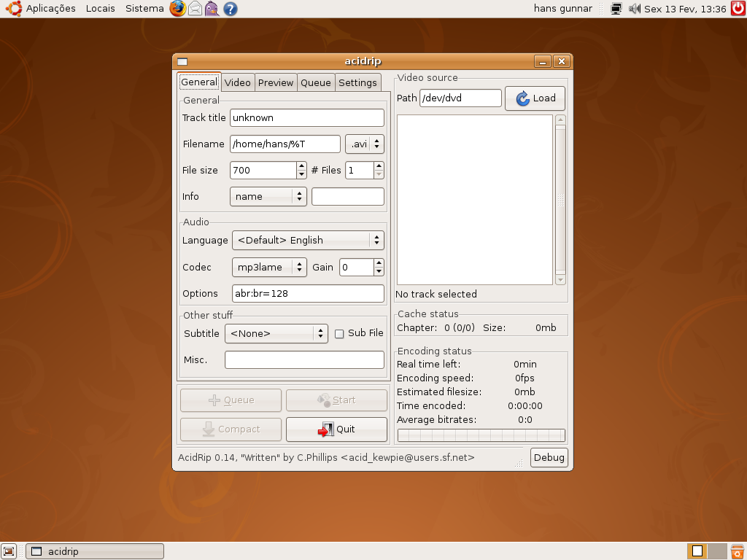Click the status bar resize grip
Viewport: 747px width, 560px height.
[x=519, y=463]
